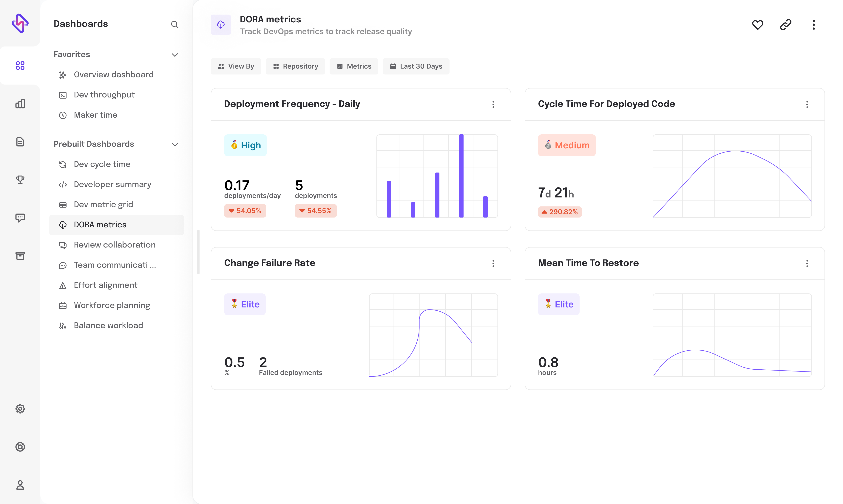Click the Maker time clock icon
This screenshot has width=843, height=504.
[63, 115]
